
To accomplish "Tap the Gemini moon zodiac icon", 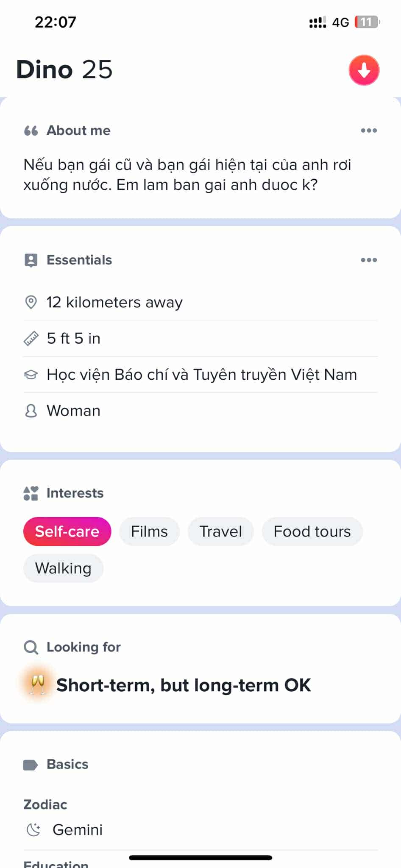I will (x=33, y=829).
